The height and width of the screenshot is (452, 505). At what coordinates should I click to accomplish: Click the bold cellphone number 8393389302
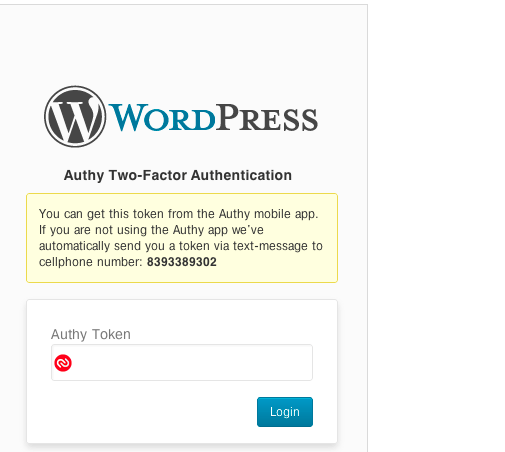pos(182,262)
